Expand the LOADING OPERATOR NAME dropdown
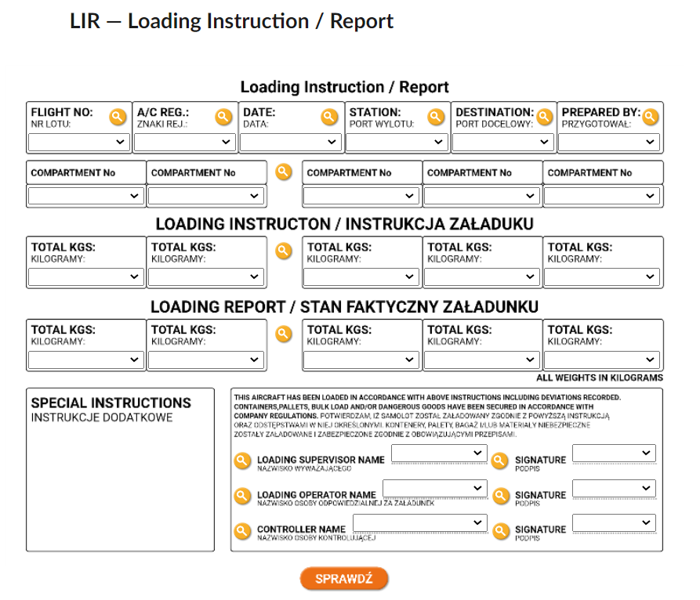Image resolution: width=700 pixels, height=600 pixels. point(434,488)
